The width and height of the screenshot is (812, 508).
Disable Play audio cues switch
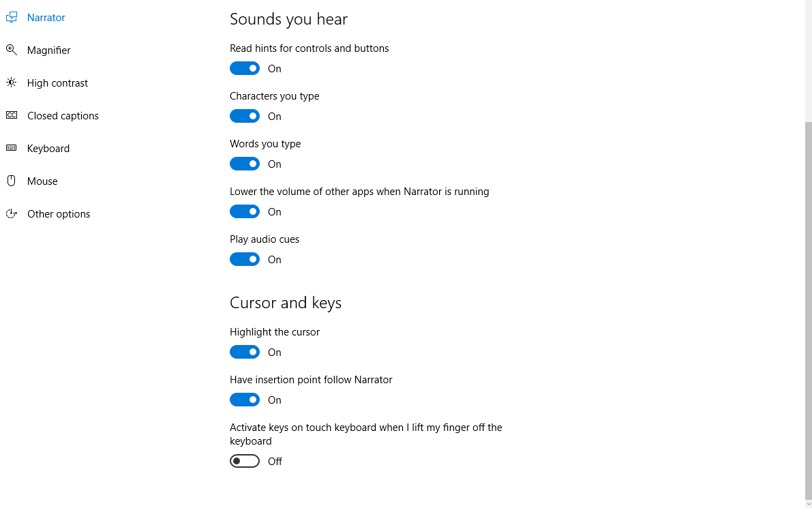245,259
